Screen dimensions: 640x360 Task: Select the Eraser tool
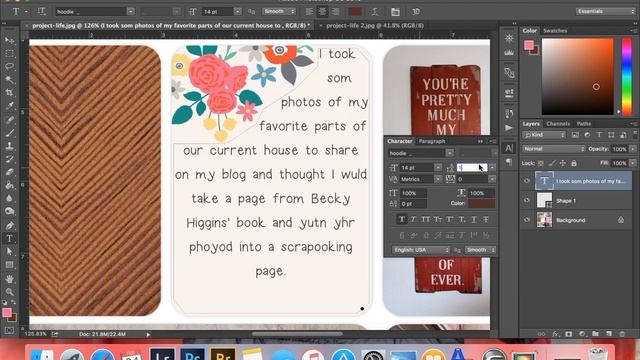[x=9, y=172]
